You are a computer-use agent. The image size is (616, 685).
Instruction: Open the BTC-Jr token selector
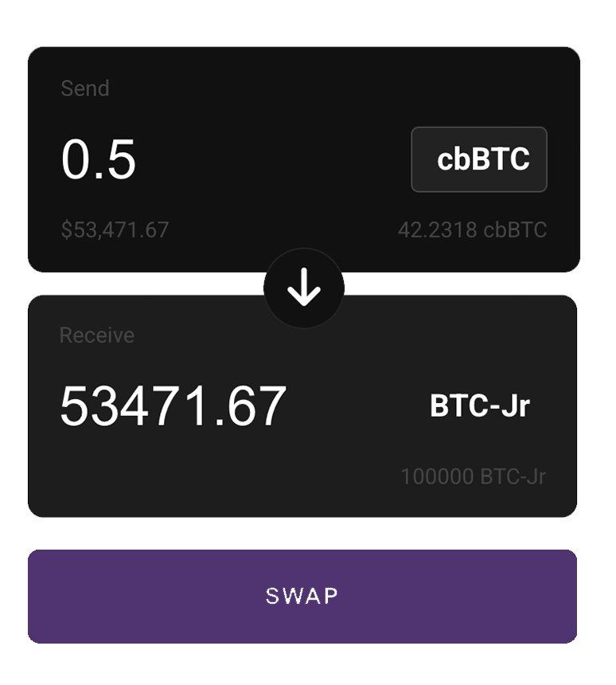479,406
